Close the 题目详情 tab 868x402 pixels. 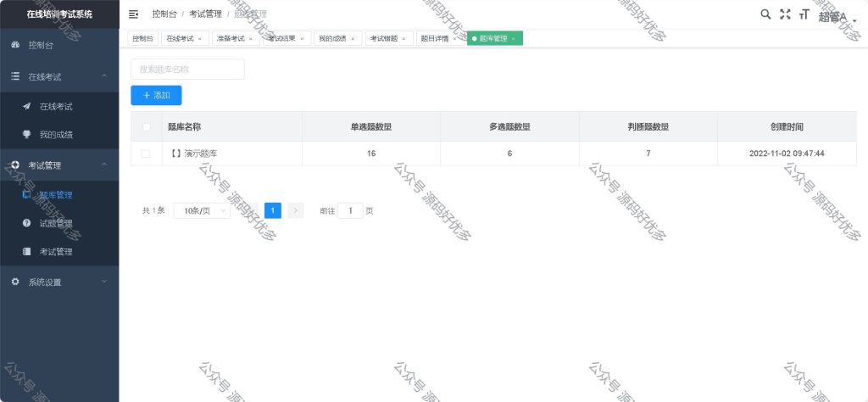pos(454,39)
